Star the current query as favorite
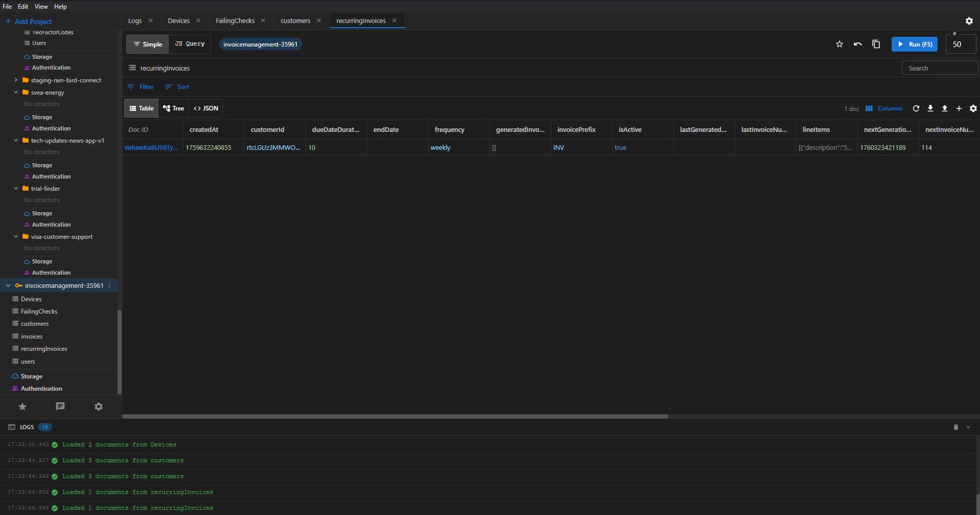The height and width of the screenshot is (515, 980). pyautogui.click(x=839, y=44)
